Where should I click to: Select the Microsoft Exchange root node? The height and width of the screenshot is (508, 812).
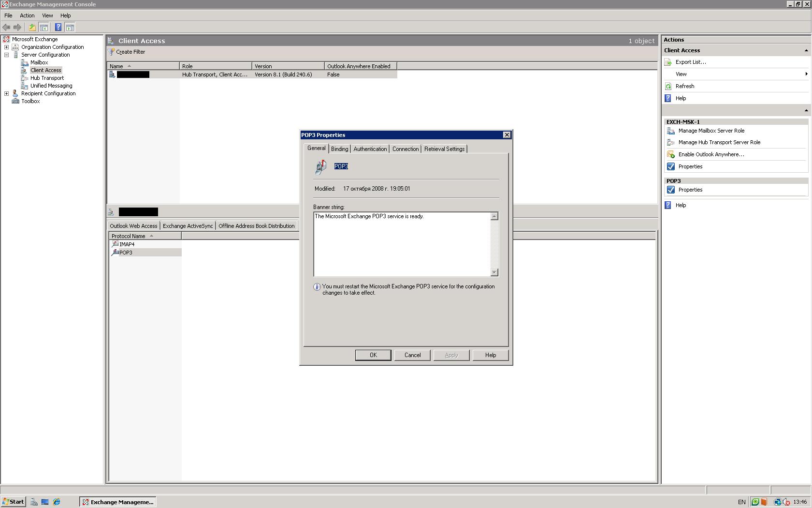click(x=35, y=39)
